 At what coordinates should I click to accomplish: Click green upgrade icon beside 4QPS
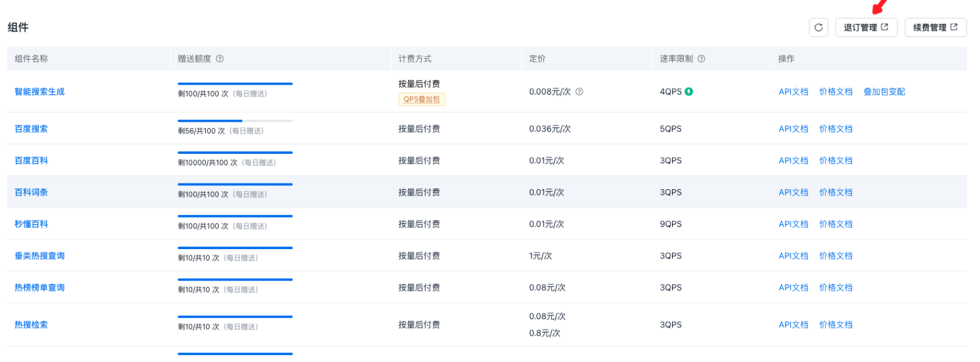[x=689, y=91]
